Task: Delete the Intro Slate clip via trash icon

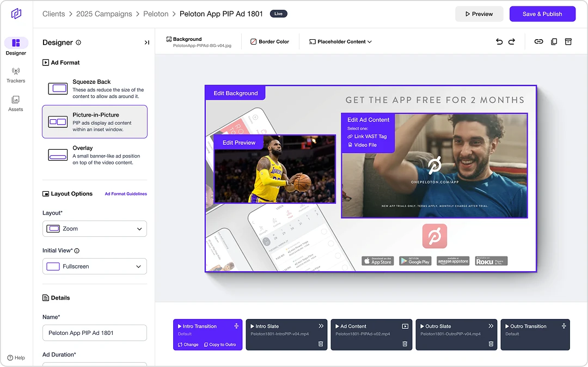Action: [321, 344]
